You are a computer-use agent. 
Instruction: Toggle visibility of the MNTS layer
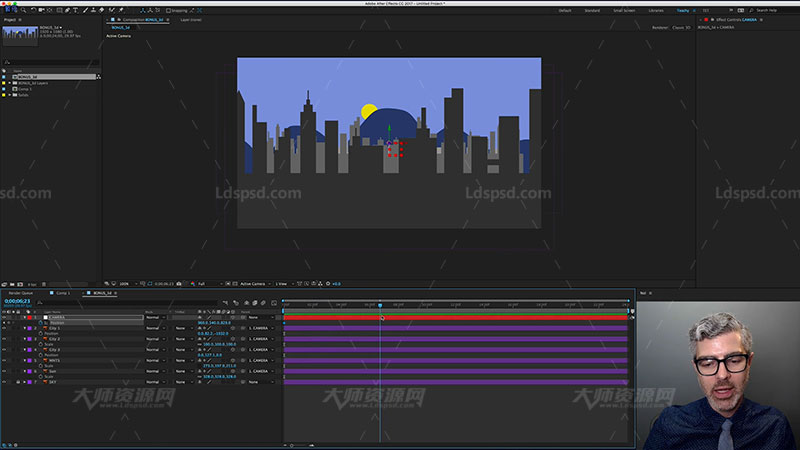pyautogui.click(x=4, y=360)
